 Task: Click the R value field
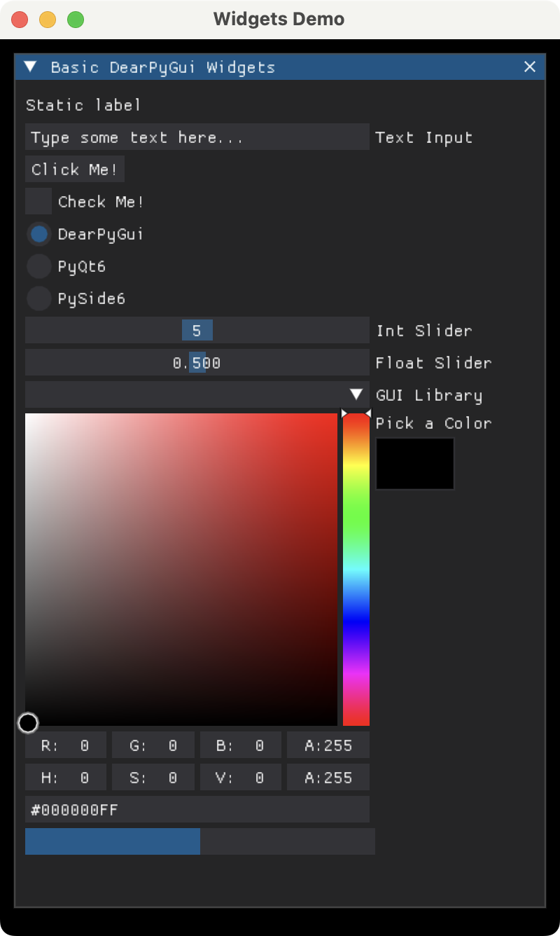[65, 745]
